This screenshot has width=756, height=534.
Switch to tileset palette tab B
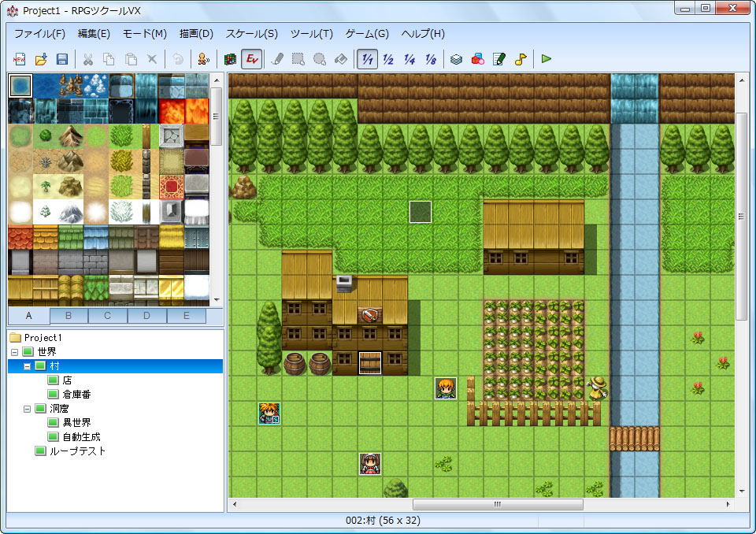68,315
